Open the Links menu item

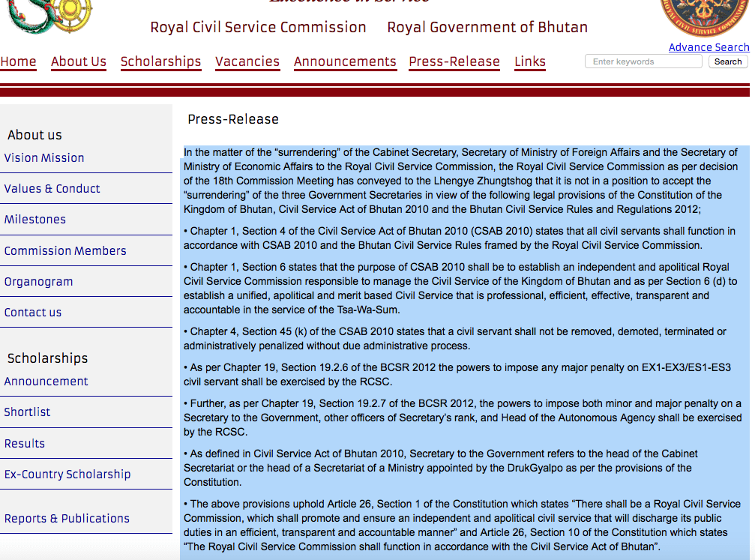click(x=530, y=61)
